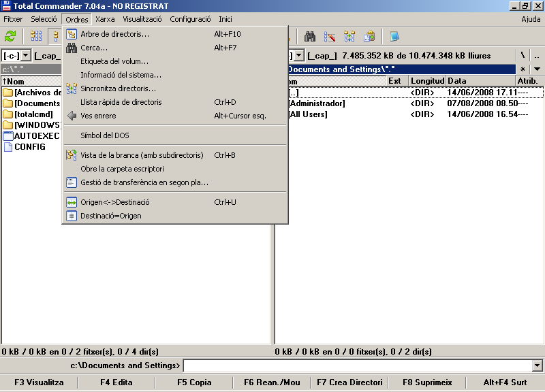The width and height of the screenshot is (545, 392).
Task: Click in the command line input field
Action: [x=358, y=365]
